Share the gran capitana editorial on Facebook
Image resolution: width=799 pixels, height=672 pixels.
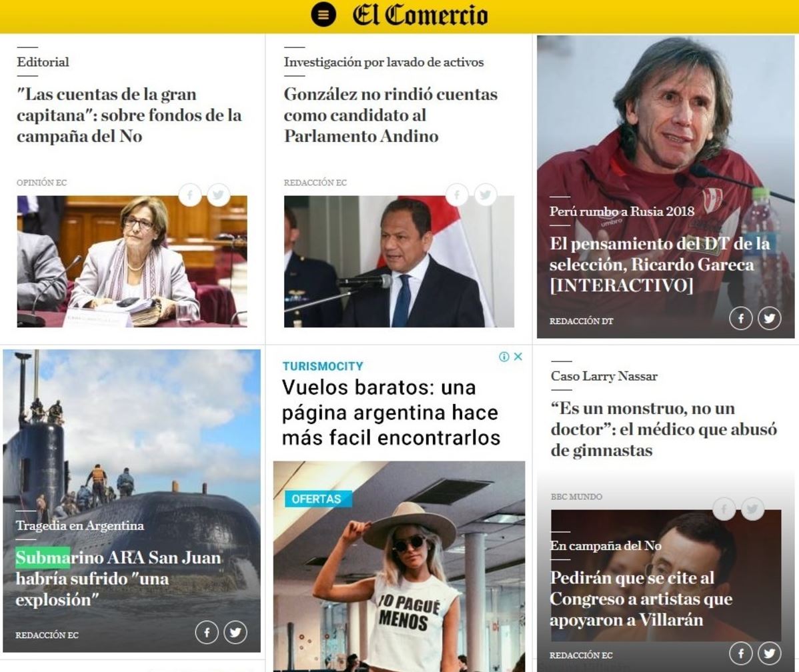(x=190, y=194)
